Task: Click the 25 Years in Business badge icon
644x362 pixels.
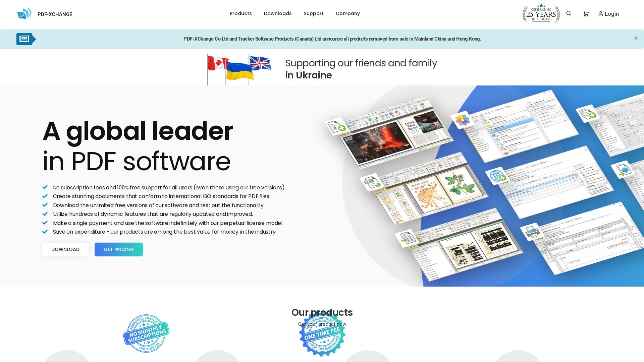Action: [x=540, y=13]
